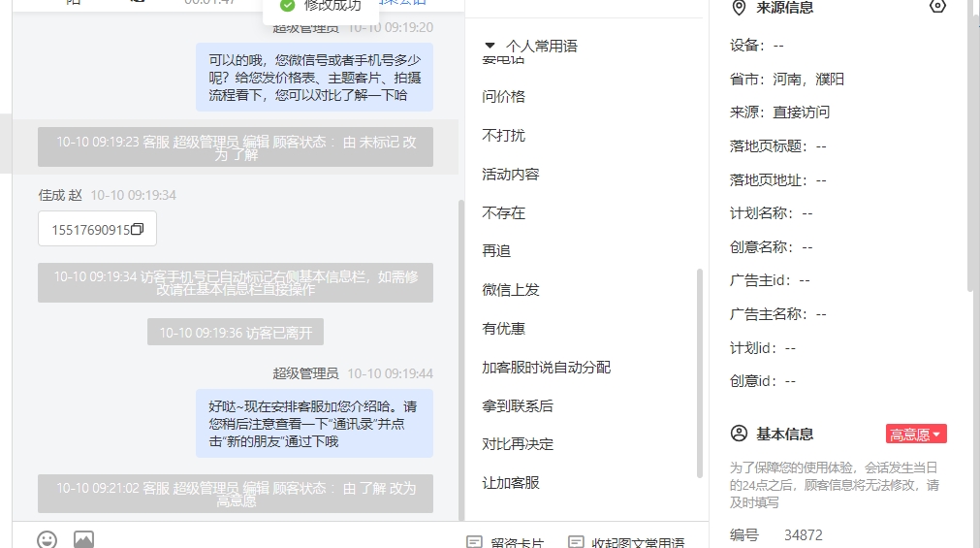Screen dimensions: 980x548
Task: Click the 访客已离开 system notice
Action: point(236,332)
